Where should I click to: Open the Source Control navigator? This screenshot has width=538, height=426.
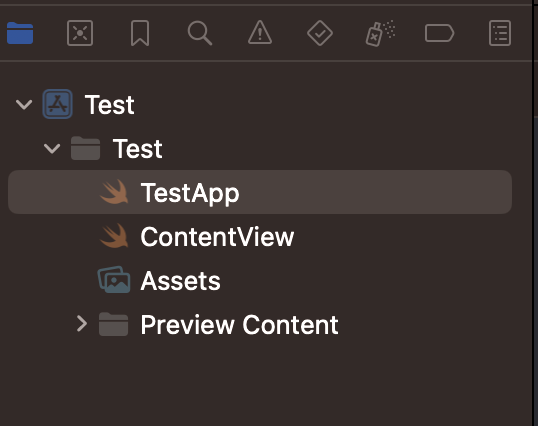click(x=80, y=33)
